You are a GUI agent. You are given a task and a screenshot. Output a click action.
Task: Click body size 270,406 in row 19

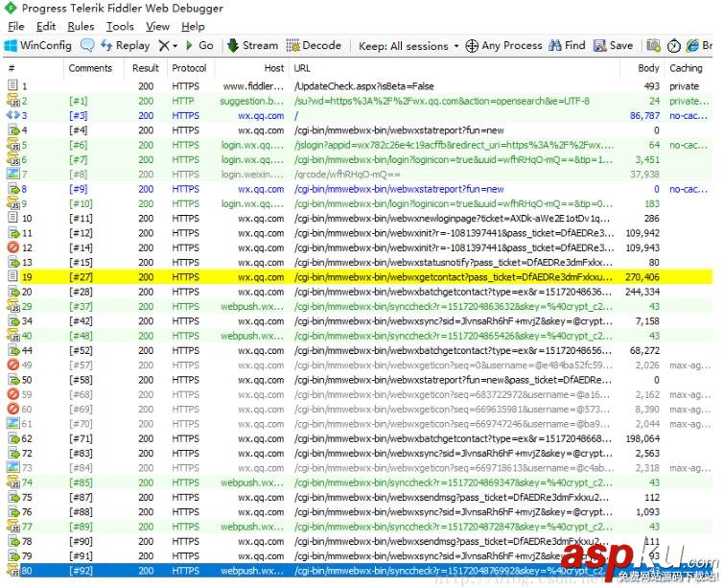(642, 277)
